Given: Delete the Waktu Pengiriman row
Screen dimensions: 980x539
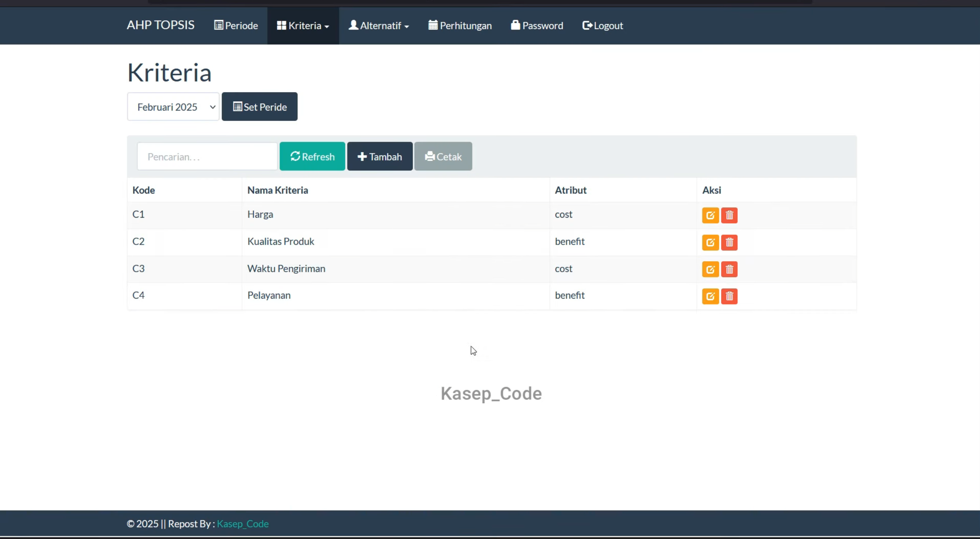Looking at the screenshot, I should [x=729, y=269].
